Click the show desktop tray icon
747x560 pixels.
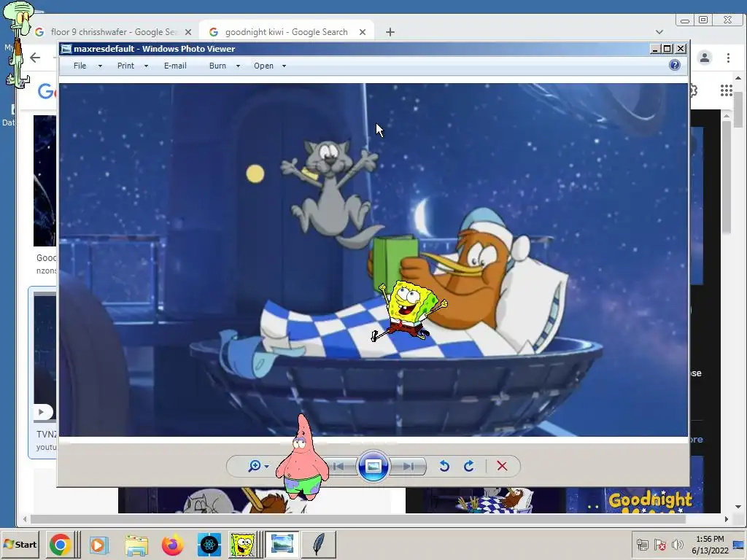738,545
